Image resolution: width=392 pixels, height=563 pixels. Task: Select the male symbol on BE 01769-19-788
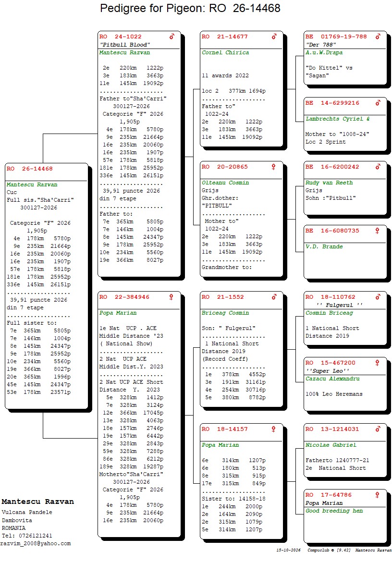coord(378,37)
